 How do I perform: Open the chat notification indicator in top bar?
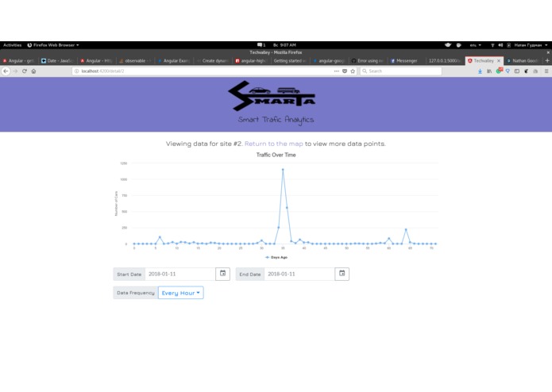[261, 45]
